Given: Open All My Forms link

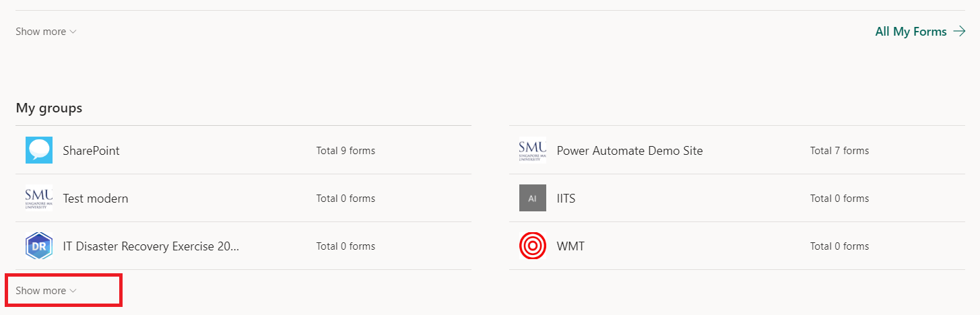Looking at the screenshot, I should [920, 32].
